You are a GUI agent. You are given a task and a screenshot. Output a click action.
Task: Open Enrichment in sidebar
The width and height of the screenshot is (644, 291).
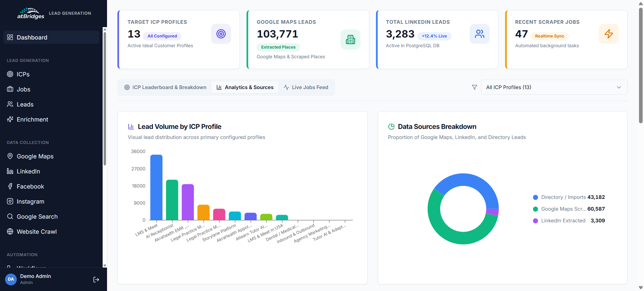pyautogui.click(x=51, y=119)
